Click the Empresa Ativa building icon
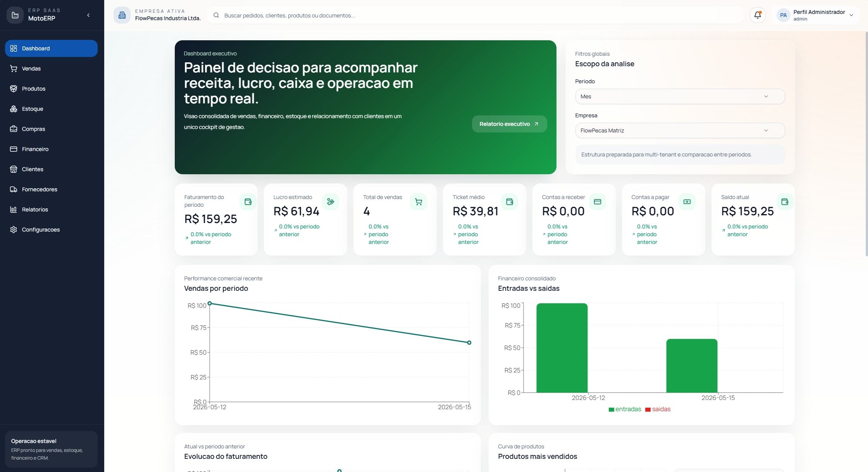The image size is (868, 472). 122,15
